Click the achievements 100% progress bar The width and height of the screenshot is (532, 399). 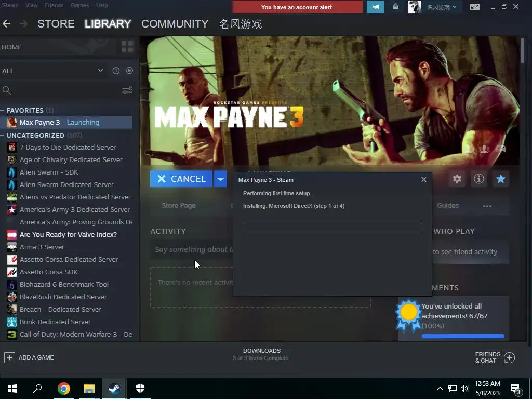(463, 336)
